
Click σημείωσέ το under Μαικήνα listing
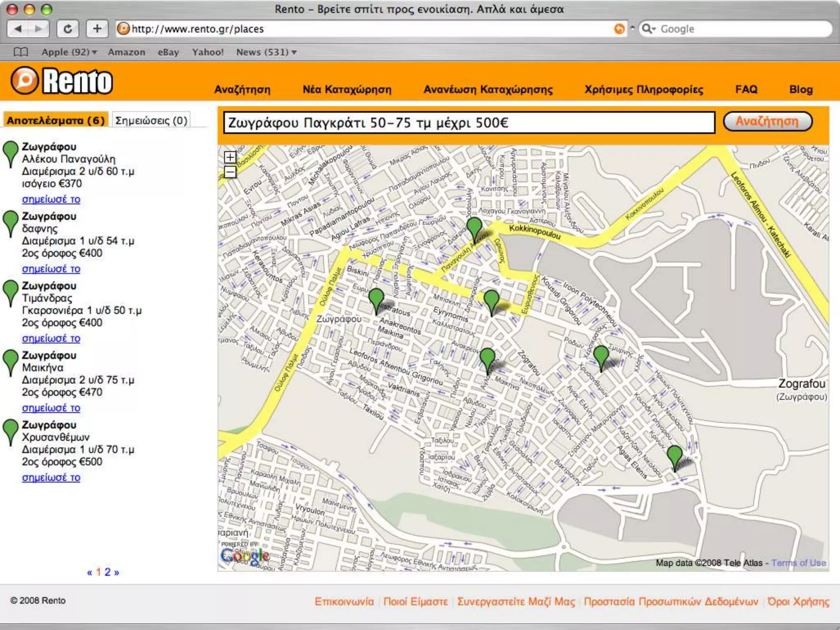[51, 408]
